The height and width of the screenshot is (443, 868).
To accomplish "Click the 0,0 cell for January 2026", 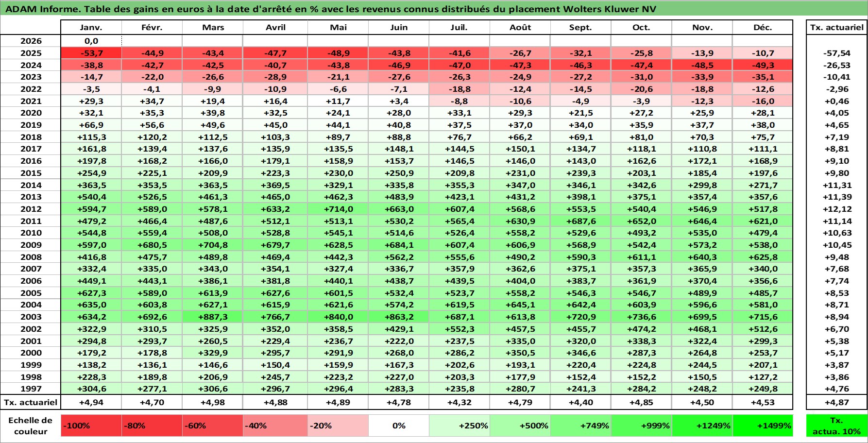I will tap(91, 41).
